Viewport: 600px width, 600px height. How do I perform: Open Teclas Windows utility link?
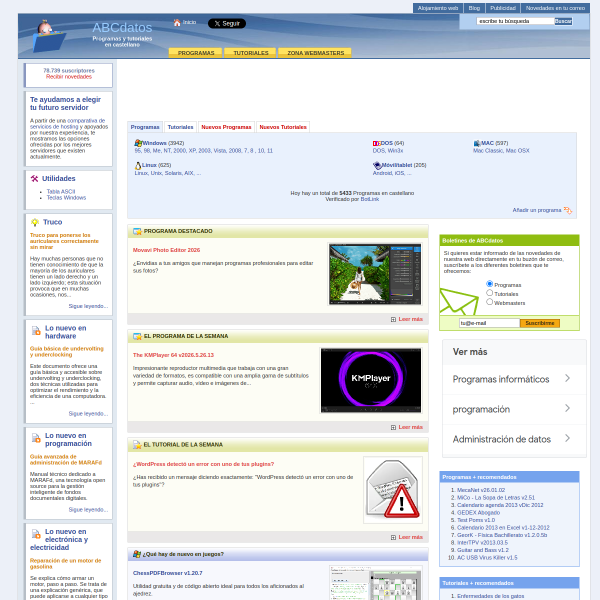pos(66,198)
